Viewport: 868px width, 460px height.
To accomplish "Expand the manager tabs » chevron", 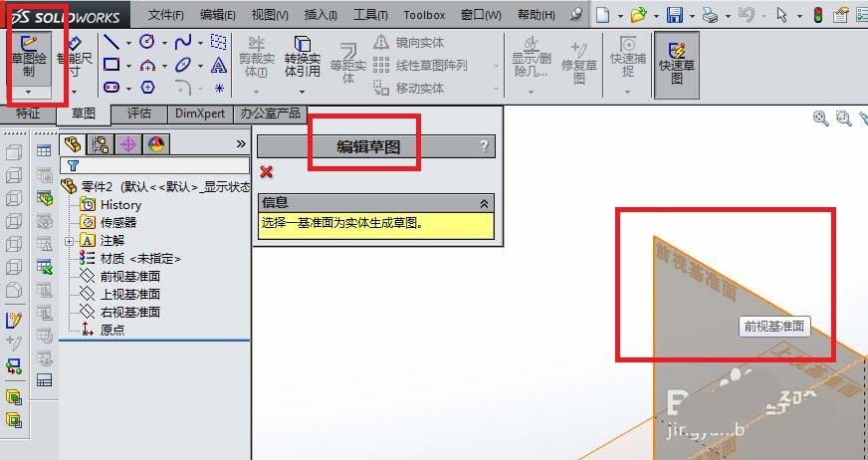I will point(241,144).
